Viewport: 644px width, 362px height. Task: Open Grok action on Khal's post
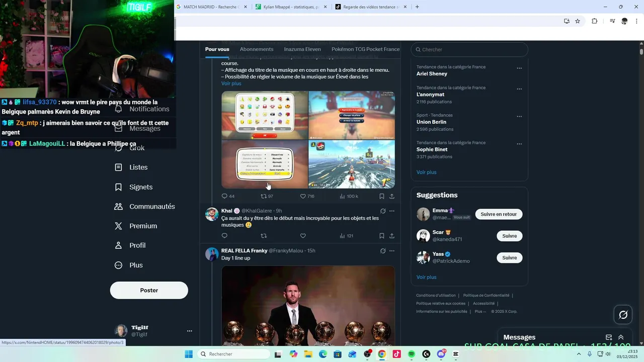pos(383,211)
